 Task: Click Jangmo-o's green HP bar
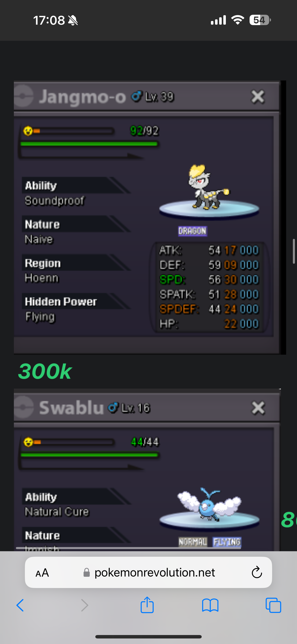click(89, 144)
